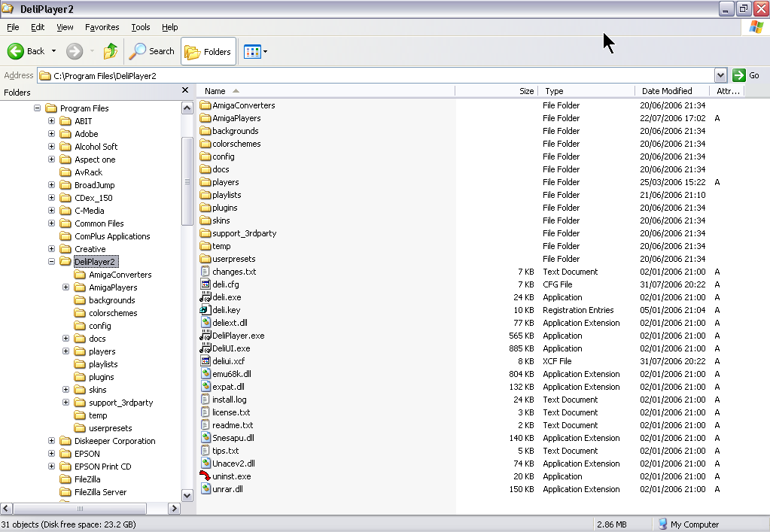Image resolution: width=770 pixels, height=532 pixels.
Task: Open the Views icon menu
Action: pos(255,51)
